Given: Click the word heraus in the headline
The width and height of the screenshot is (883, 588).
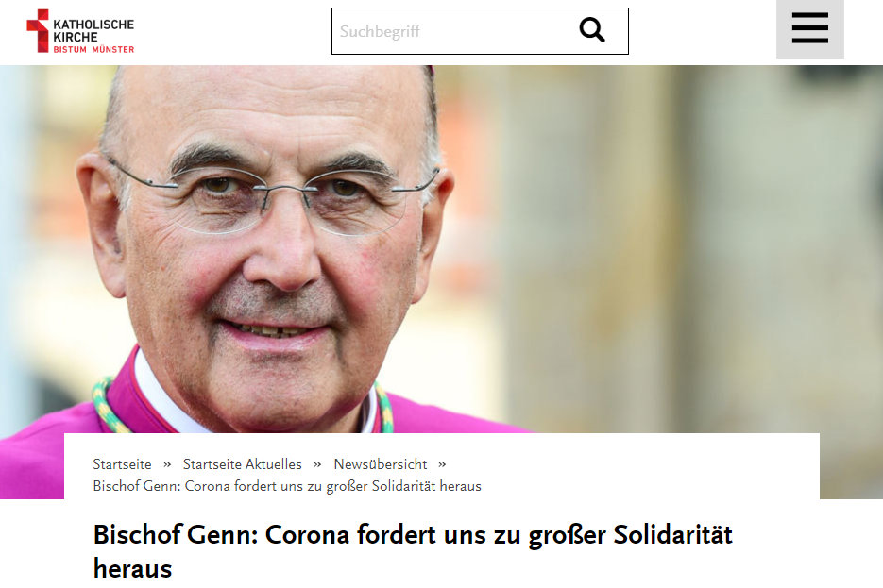Looking at the screenshot, I should click(133, 569).
